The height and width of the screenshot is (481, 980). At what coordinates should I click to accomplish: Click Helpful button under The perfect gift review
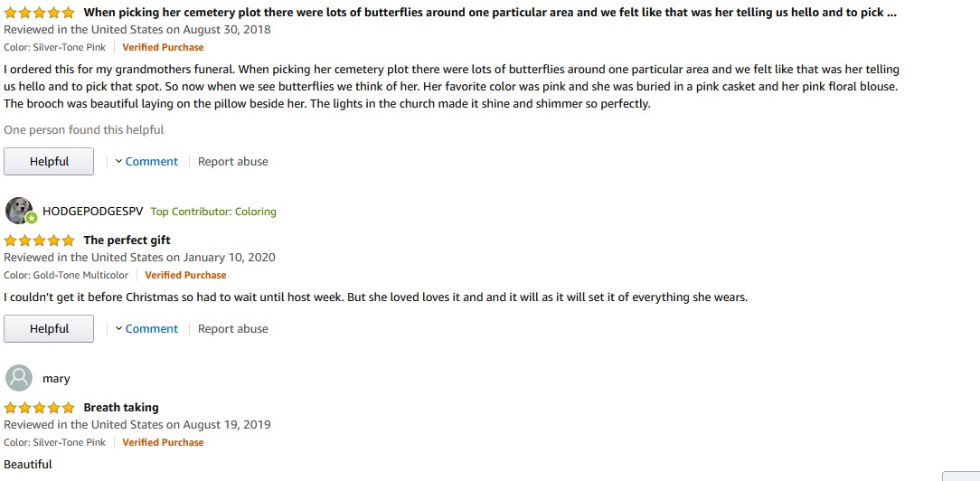click(49, 329)
